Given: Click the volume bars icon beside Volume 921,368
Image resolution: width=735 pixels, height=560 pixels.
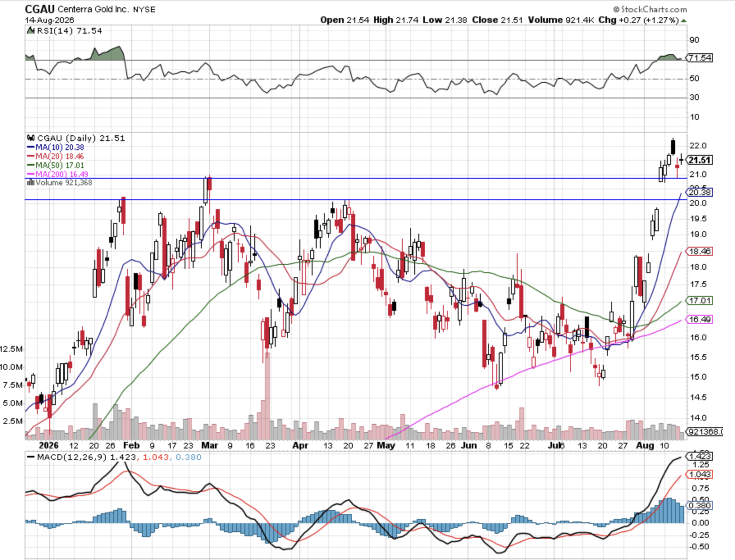Looking at the screenshot, I should click(x=30, y=182).
